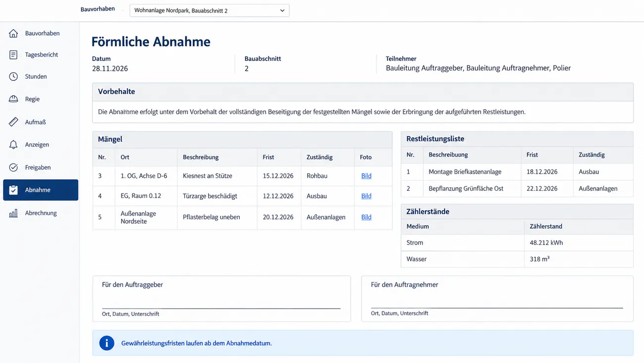Select the active Abnahme menu item
Image resolution: width=644 pixels, height=363 pixels.
click(x=41, y=190)
